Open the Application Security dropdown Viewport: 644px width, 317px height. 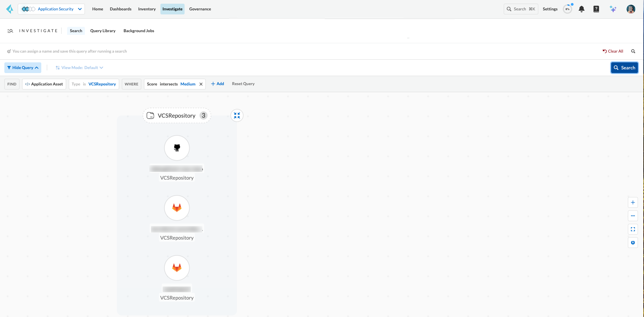[51, 9]
